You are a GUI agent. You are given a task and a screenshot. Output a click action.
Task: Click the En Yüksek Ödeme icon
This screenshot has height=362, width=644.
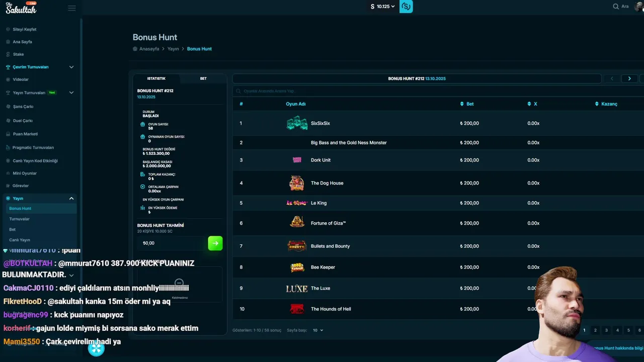[x=143, y=208]
